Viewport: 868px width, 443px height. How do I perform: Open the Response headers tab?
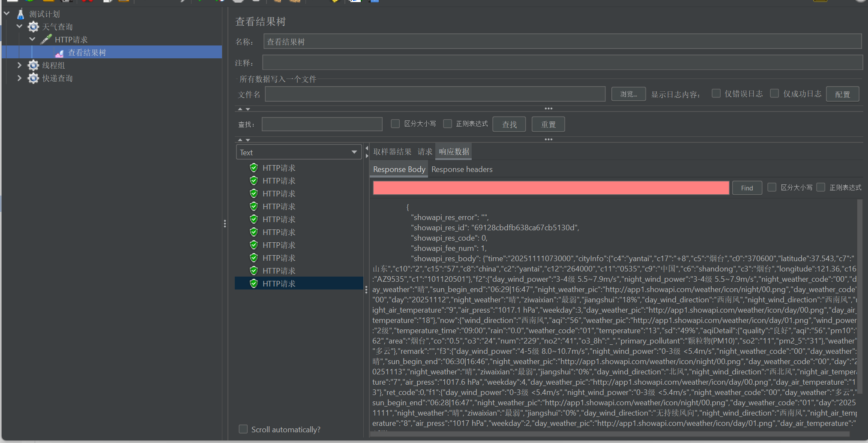pyautogui.click(x=462, y=169)
